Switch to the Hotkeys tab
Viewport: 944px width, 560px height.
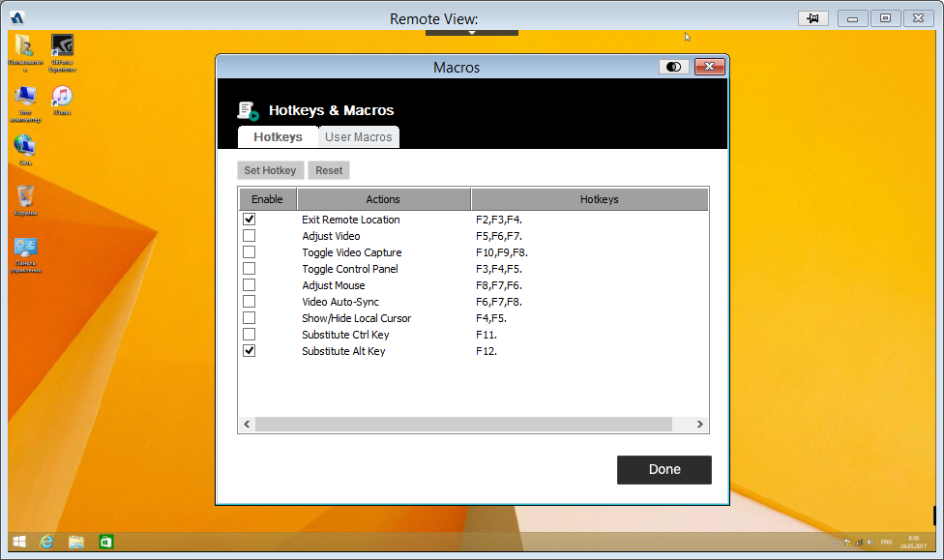[x=279, y=136]
